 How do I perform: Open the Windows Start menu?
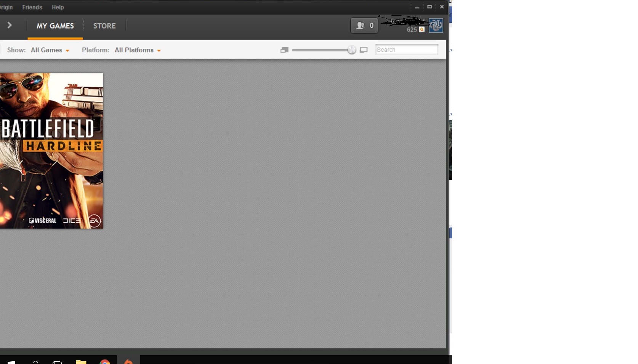point(11,362)
